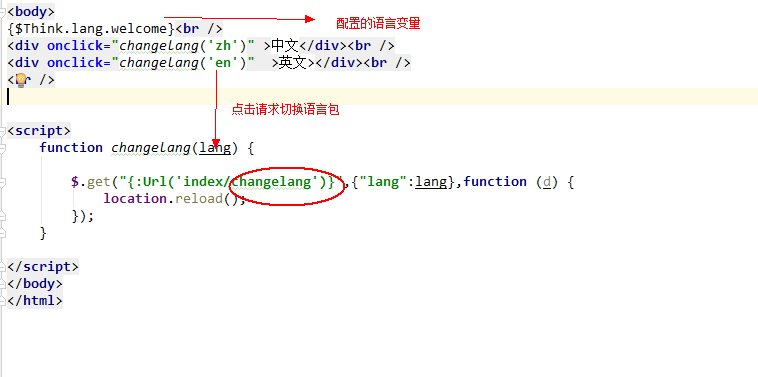
Task: Click the $ jQuery symbol before .get
Action: [x=75, y=182]
